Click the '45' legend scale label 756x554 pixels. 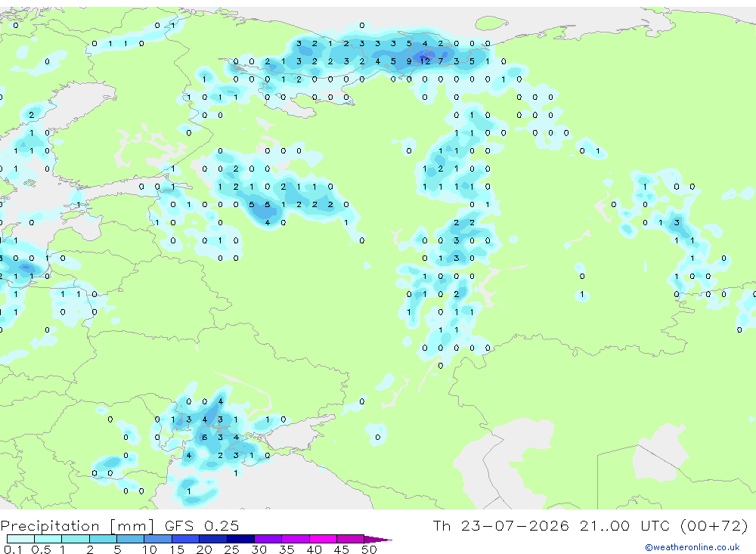click(x=342, y=549)
